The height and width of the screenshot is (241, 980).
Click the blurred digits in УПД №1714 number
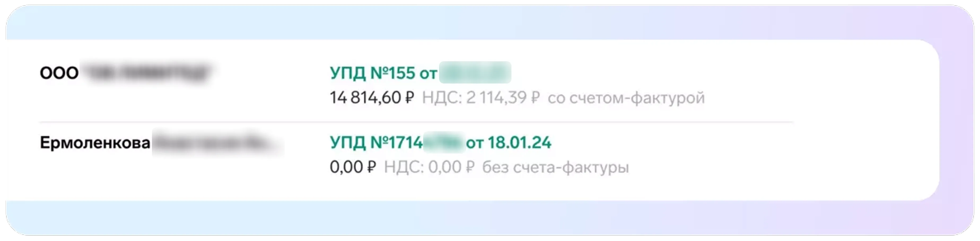coord(444,143)
